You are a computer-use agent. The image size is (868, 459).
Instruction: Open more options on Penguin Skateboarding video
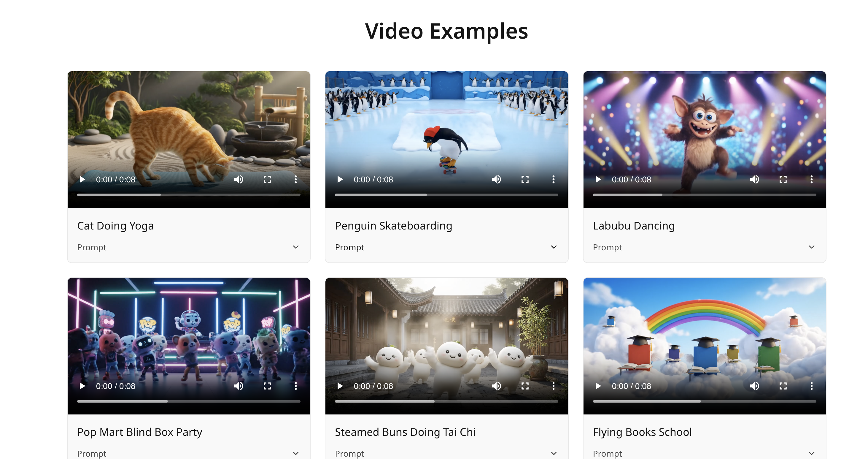(x=553, y=179)
